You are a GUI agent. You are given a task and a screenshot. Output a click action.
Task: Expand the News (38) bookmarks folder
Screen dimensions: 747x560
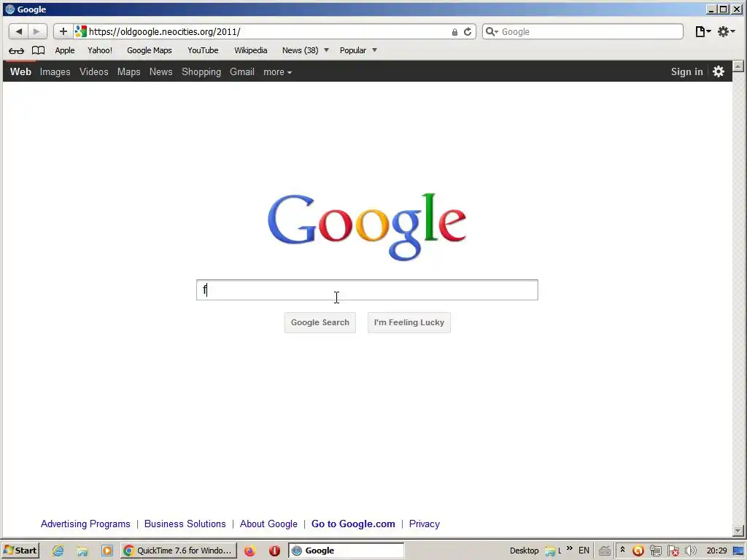[x=305, y=50]
